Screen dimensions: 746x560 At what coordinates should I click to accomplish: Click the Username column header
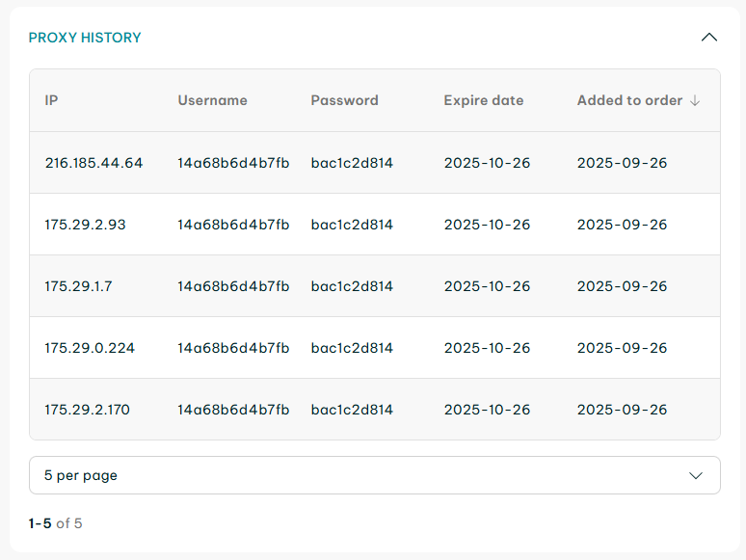pyautogui.click(x=212, y=100)
